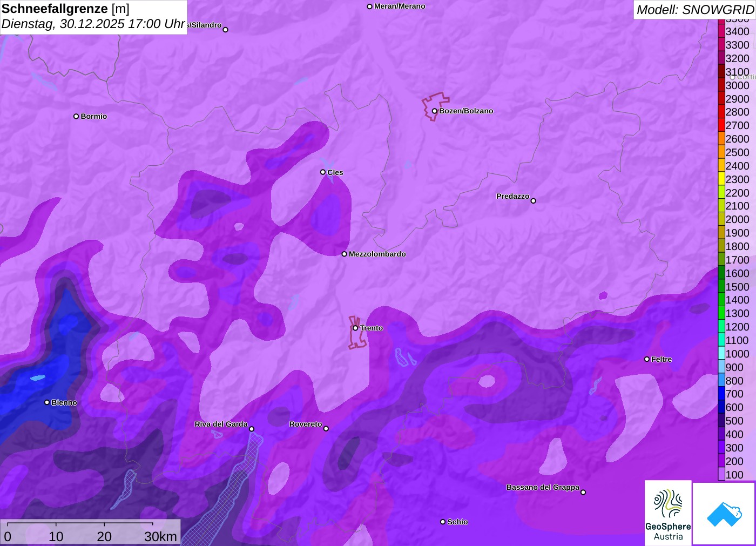The image size is (756, 546).
Task: Select the legend value 3000
Action: 737,85
